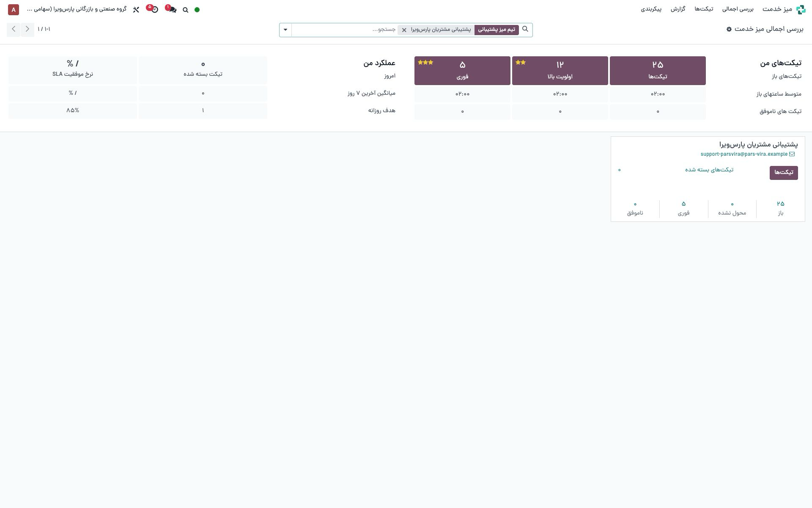The height and width of the screenshot is (508, 812).
Task: Click the تیکت‌های من heading
Action: pos(781,63)
